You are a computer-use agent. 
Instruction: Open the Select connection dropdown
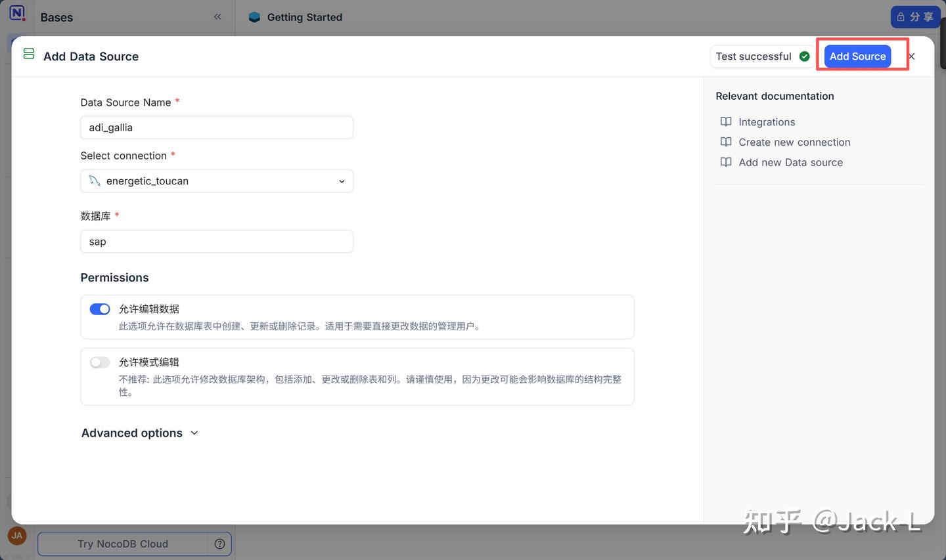[x=217, y=181]
